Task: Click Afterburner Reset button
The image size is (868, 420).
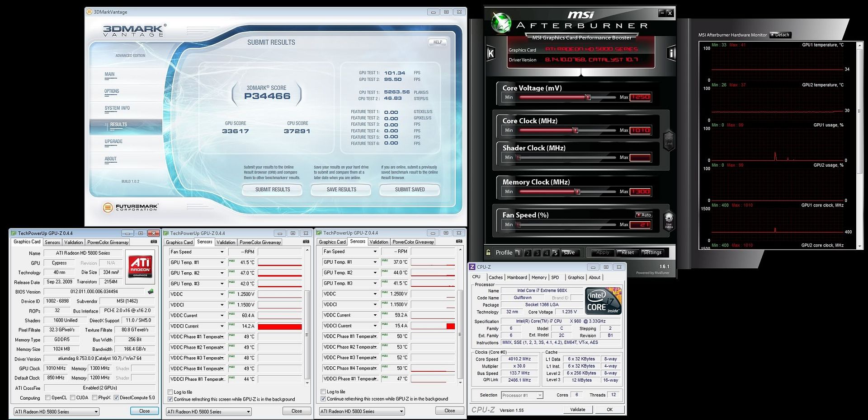Action: coord(627,253)
